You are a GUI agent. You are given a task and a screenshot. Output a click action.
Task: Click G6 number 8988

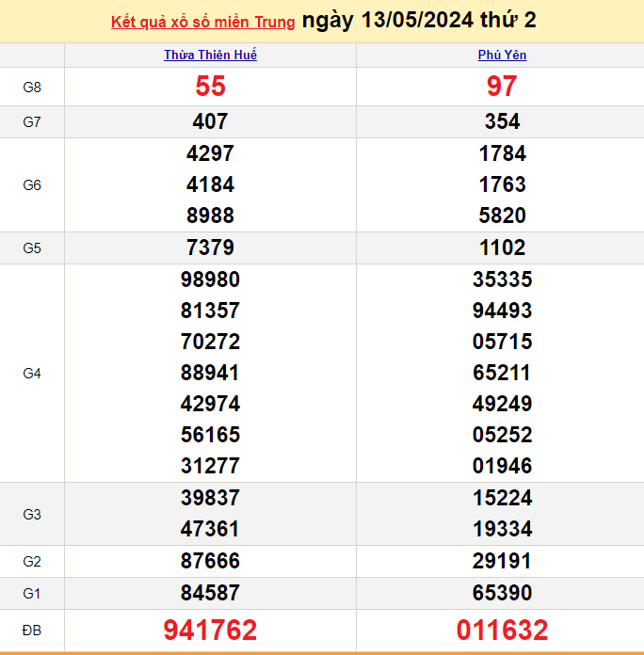(210, 216)
